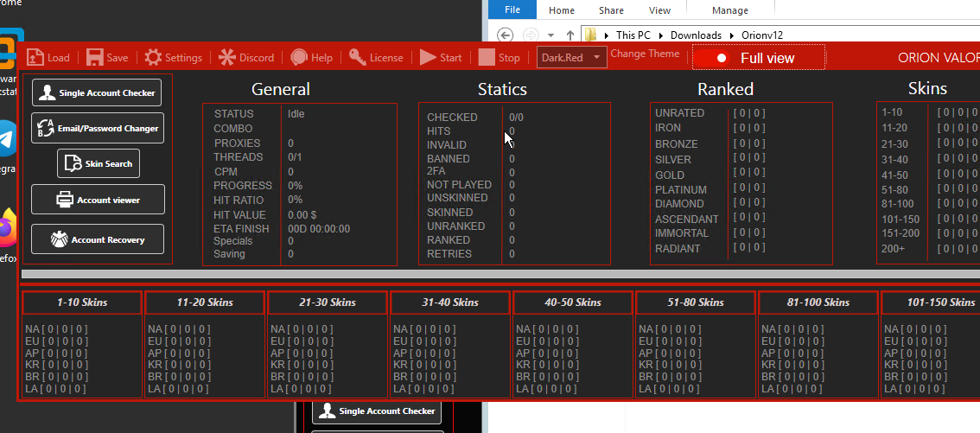The width and height of the screenshot is (980, 433).
Task: Click the PLATINUM rank label
Action: point(681,189)
